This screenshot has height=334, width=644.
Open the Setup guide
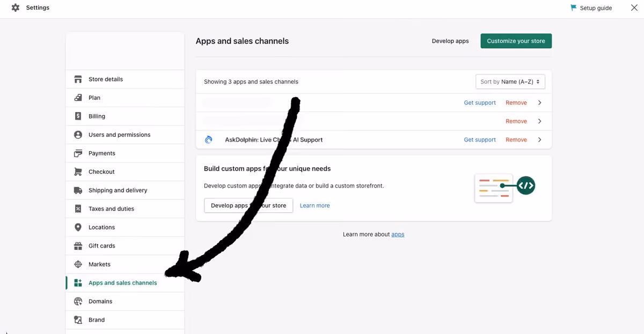tap(591, 8)
